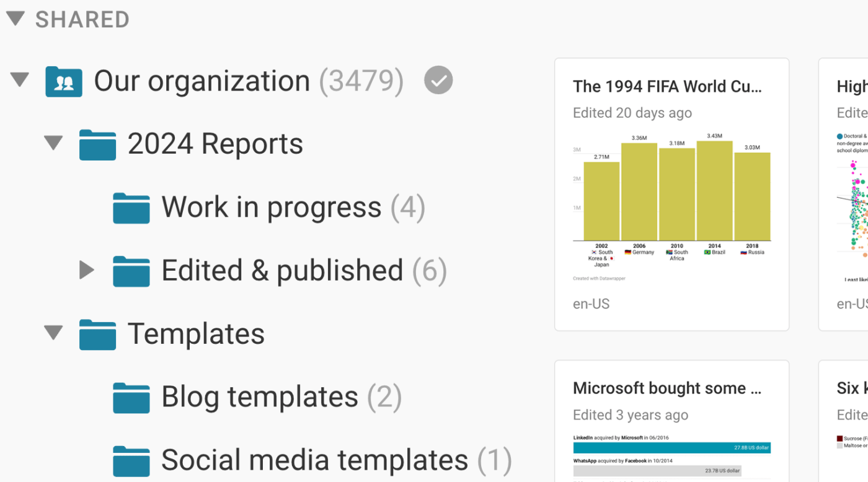Collapse the SHARED section
868x482 pixels.
click(15, 19)
